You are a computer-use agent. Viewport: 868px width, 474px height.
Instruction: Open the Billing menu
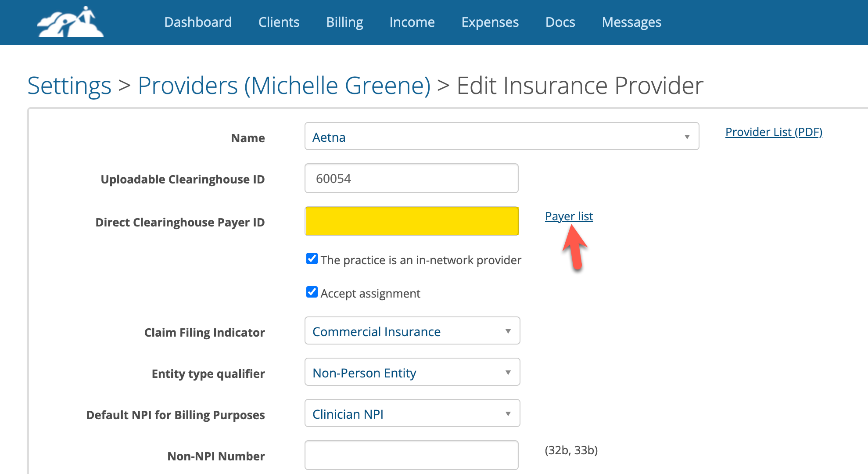tap(344, 22)
